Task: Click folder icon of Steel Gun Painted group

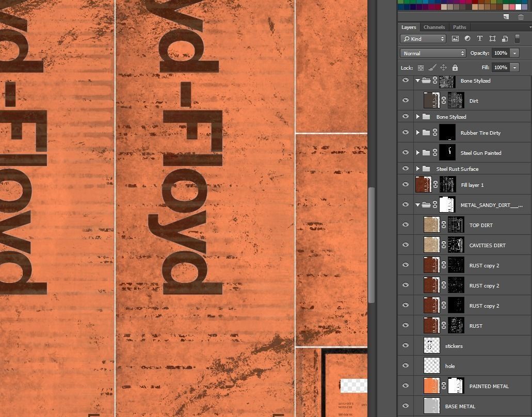Action: click(427, 153)
